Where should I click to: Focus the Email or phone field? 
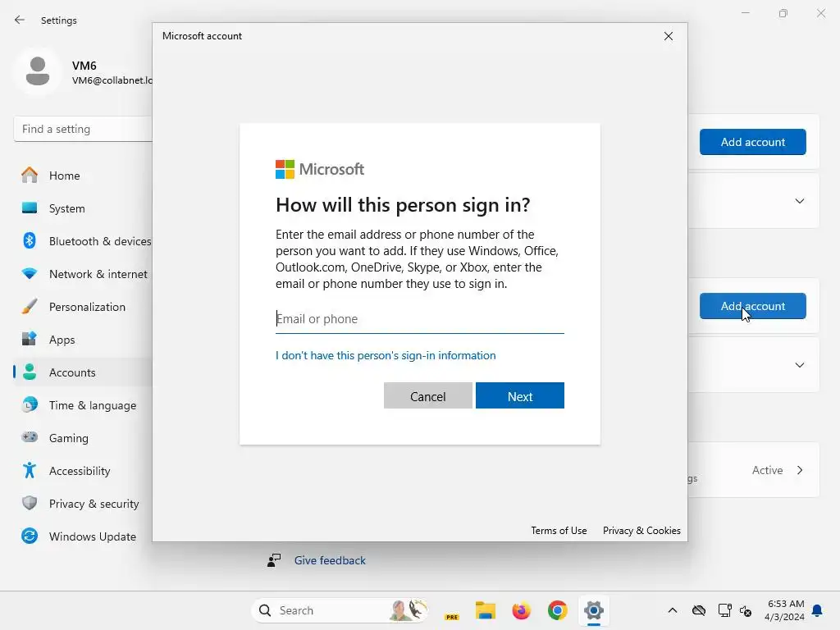point(419,319)
